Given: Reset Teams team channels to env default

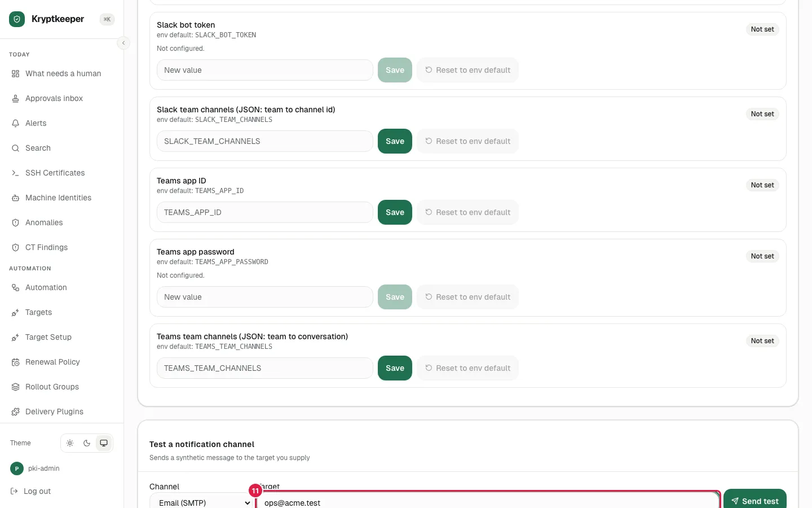Looking at the screenshot, I should (x=467, y=369).
